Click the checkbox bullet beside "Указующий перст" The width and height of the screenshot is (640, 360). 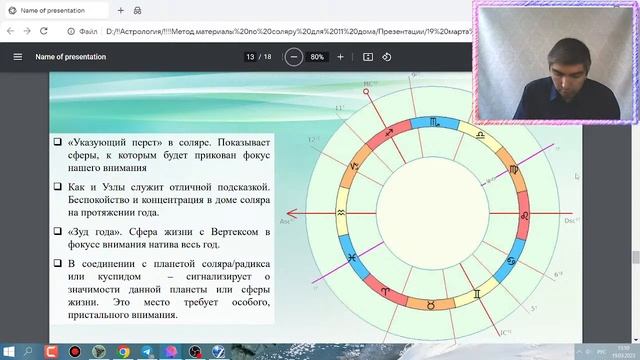pos(58,142)
